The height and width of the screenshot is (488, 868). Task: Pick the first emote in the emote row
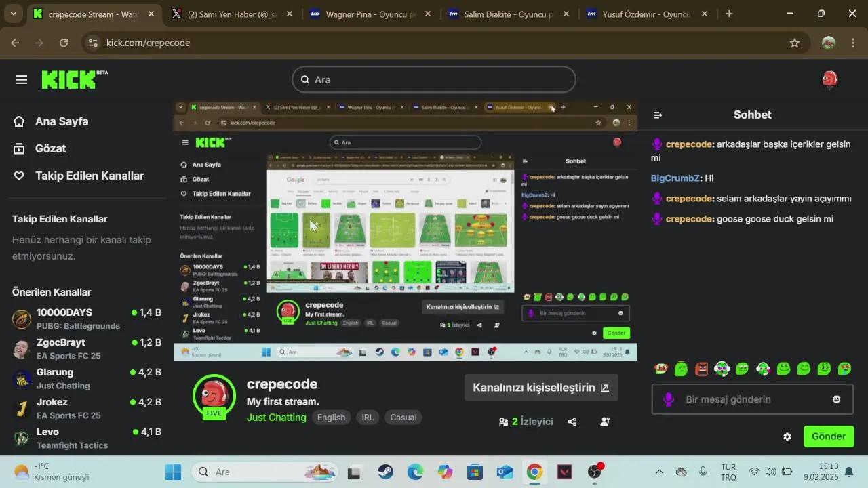pos(661,369)
